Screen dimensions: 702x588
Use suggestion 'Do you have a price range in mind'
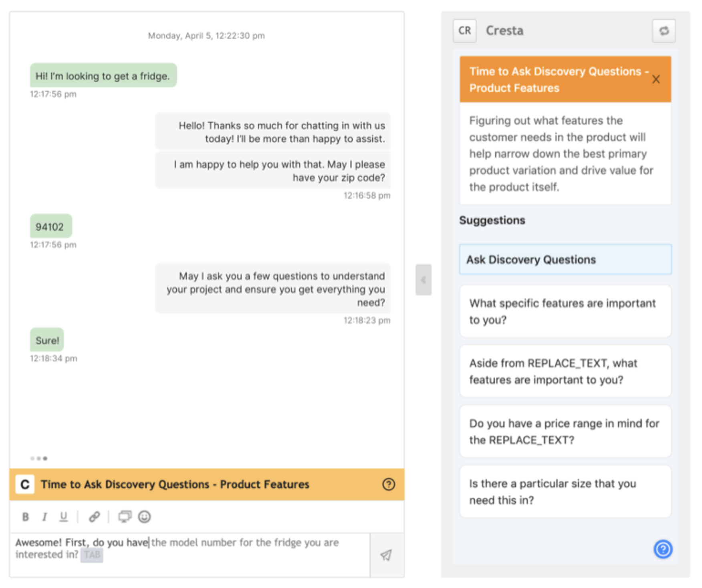click(565, 431)
